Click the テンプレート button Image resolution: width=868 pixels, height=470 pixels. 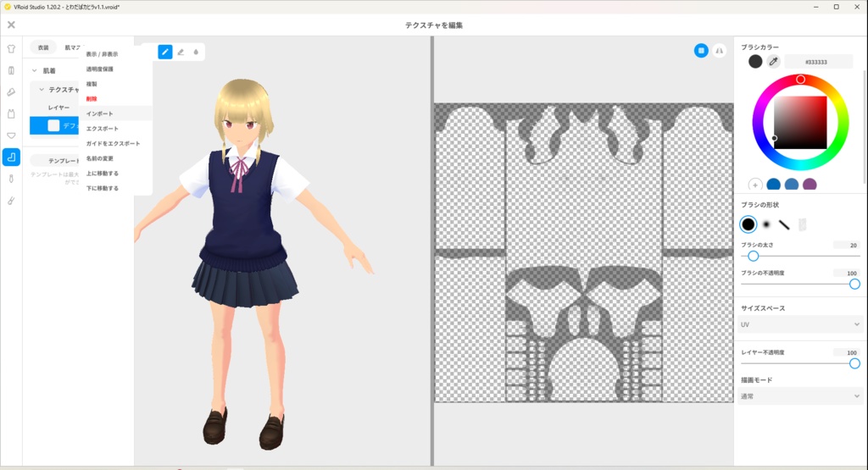(55, 161)
